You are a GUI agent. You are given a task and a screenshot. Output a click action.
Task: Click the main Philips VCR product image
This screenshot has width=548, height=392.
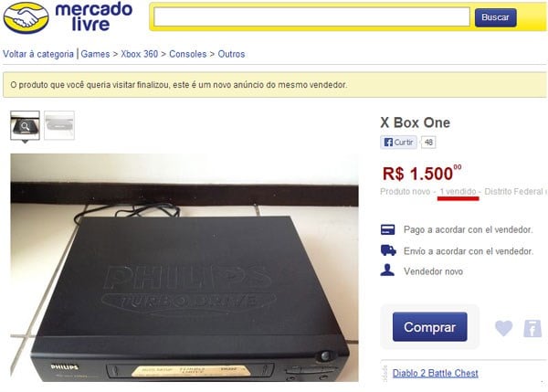click(184, 268)
